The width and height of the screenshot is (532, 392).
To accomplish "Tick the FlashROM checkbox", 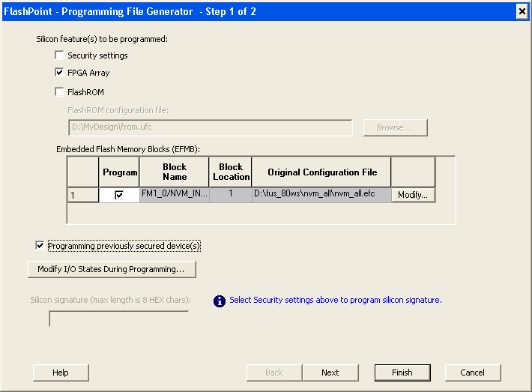I will click(x=59, y=92).
